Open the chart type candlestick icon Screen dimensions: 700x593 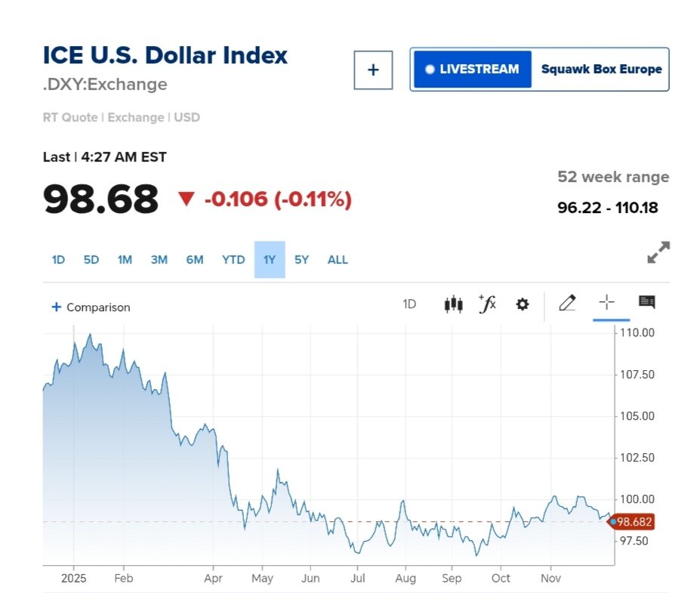click(x=453, y=304)
